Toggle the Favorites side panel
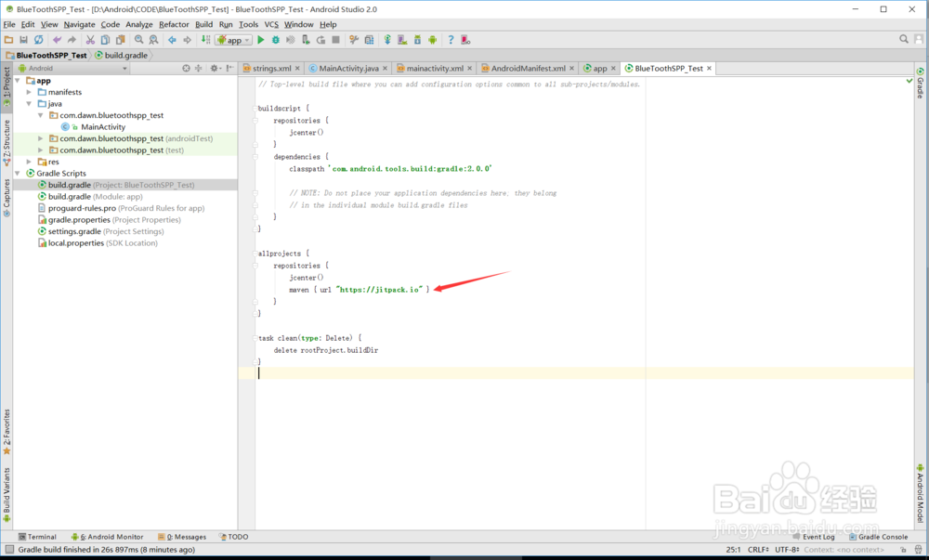 7,432
